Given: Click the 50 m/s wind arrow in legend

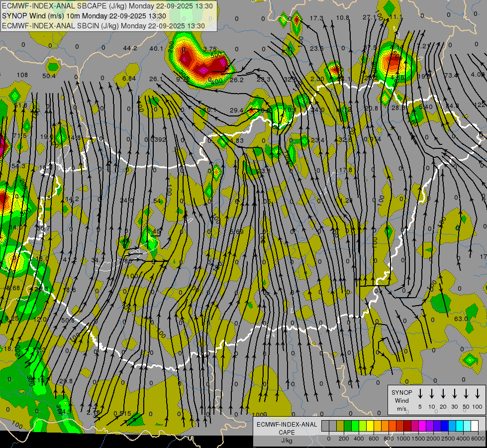Looking at the screenshot, I should (x=466, y=394).
